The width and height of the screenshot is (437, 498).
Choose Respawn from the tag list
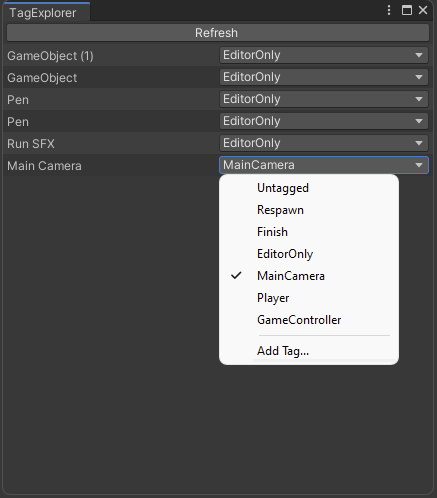(x=309, y=210)
